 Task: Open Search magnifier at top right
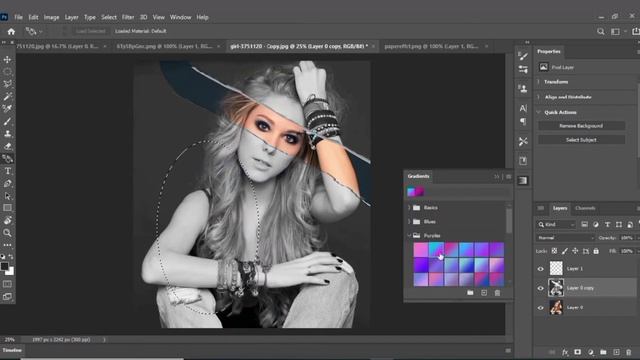pos(600,31)
